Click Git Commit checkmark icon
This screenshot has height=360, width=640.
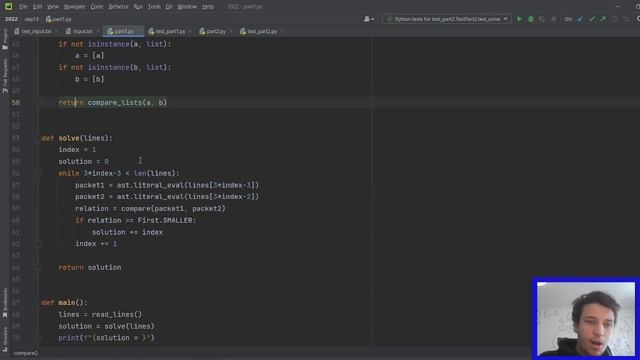click(x=592, y=19)
